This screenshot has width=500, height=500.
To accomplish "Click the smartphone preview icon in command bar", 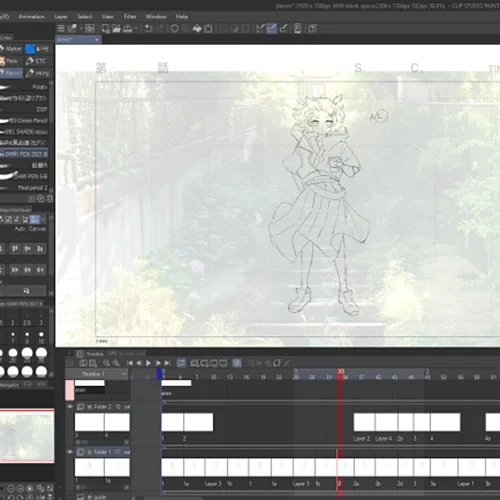I will 298,29.
